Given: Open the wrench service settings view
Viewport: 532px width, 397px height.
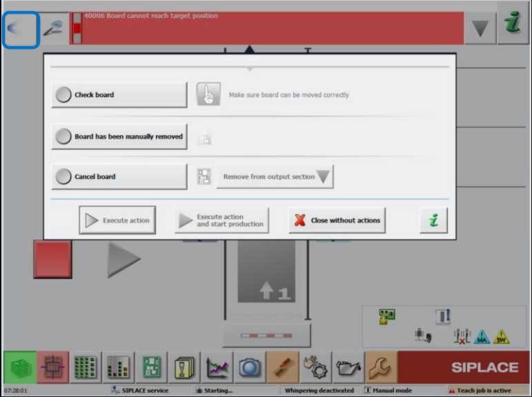Looking at the screenshot, I should [x=381, y=367].
